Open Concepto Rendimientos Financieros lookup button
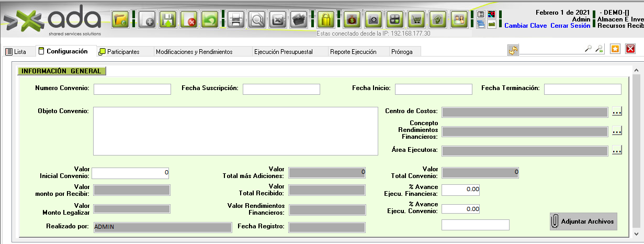 tap(616, 130)
